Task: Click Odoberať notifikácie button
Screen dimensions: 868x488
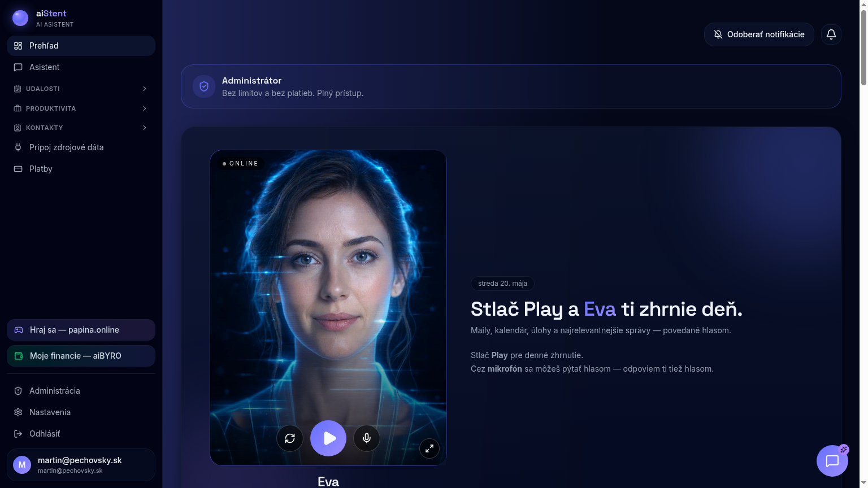Action: [x=759, y=34]
